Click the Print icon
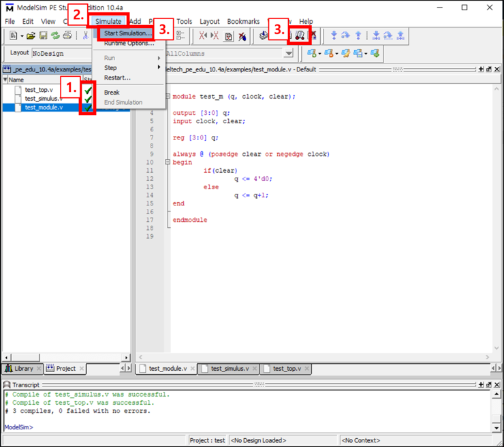This screenshot has height=447, width=504. [67, 35]
